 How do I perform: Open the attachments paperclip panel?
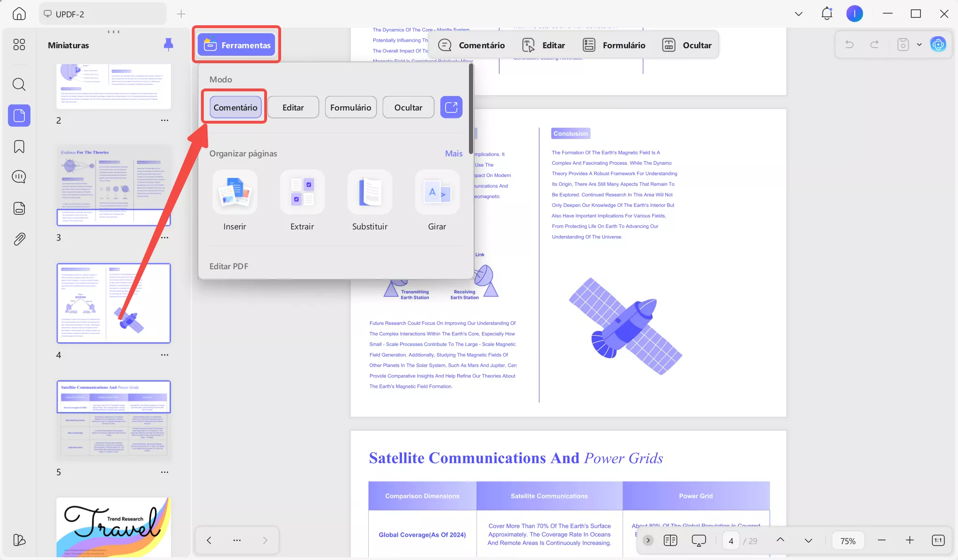coord(19,239)
